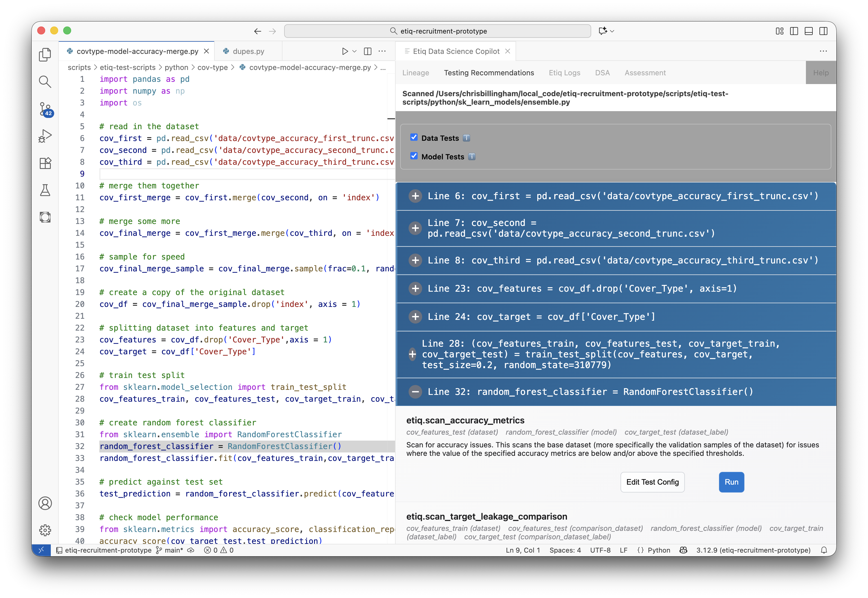Uncheck the Data Tests checkbox
The image size is (868, 598).
[x=414, y=137]
